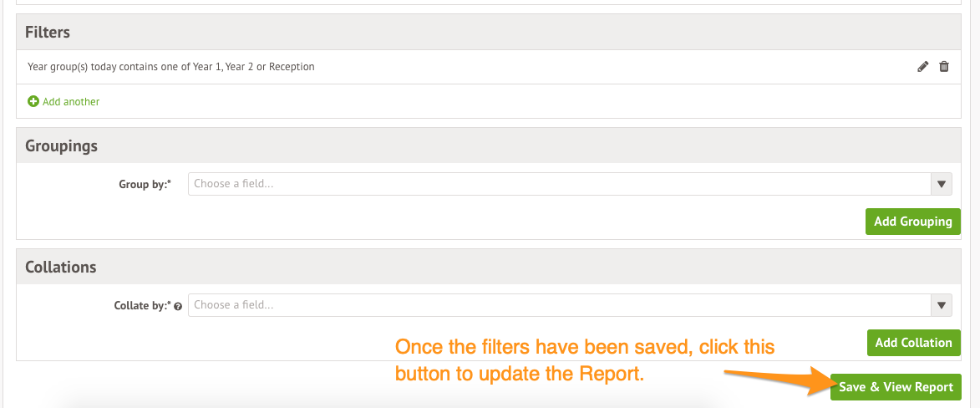Edit the Year group filter with pencil icon

[x=922, y=67]
